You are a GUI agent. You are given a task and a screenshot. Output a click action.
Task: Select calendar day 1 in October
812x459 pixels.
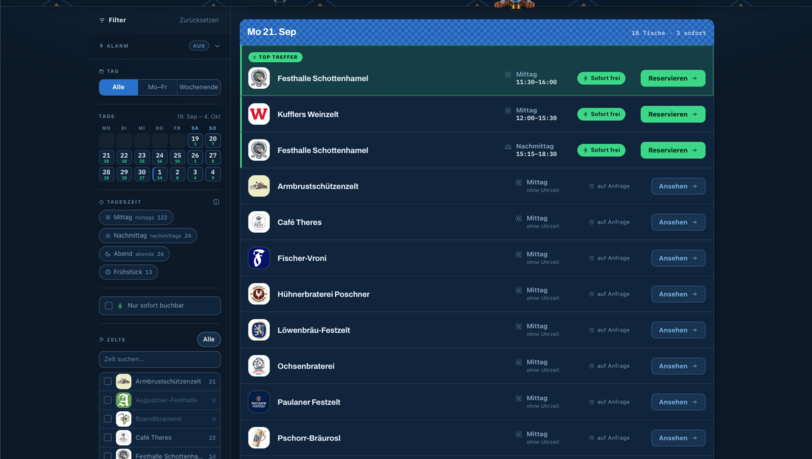pyautogui.click(x=160, y=174)
